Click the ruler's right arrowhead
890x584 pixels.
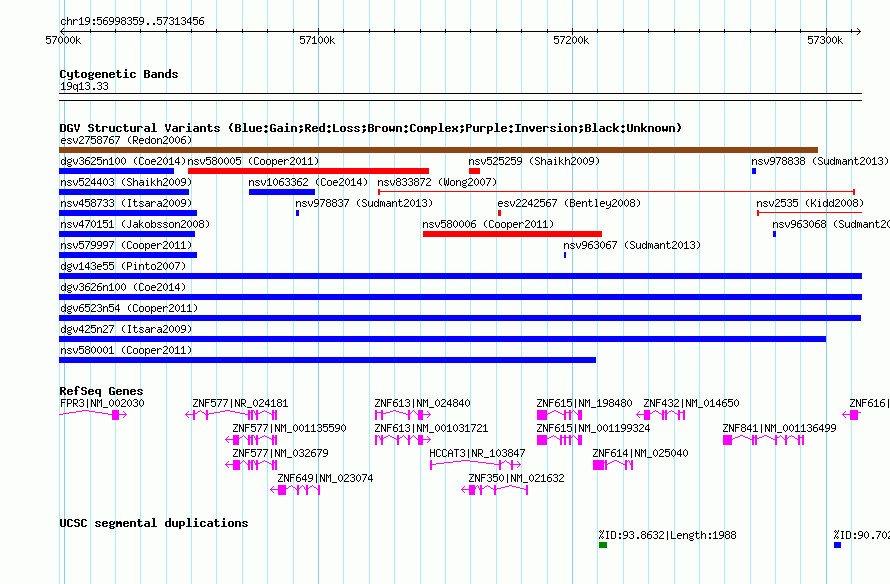[x=858, y=31]
